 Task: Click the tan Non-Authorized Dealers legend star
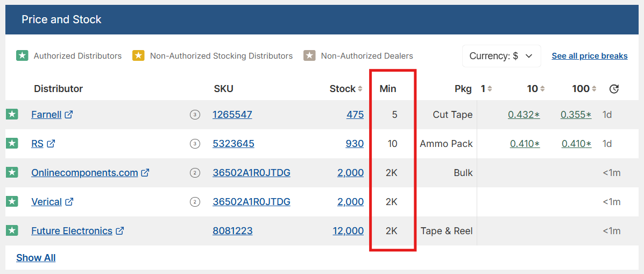(310, 55)
